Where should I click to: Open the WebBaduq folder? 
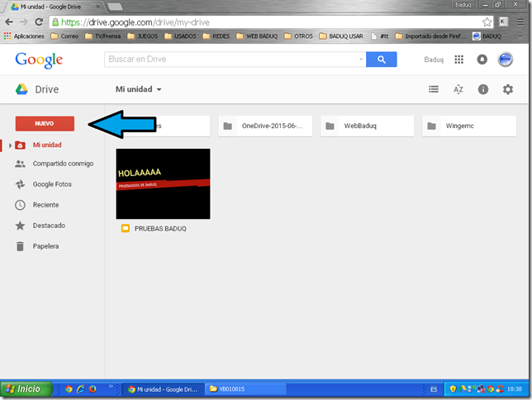pos(367,126)
